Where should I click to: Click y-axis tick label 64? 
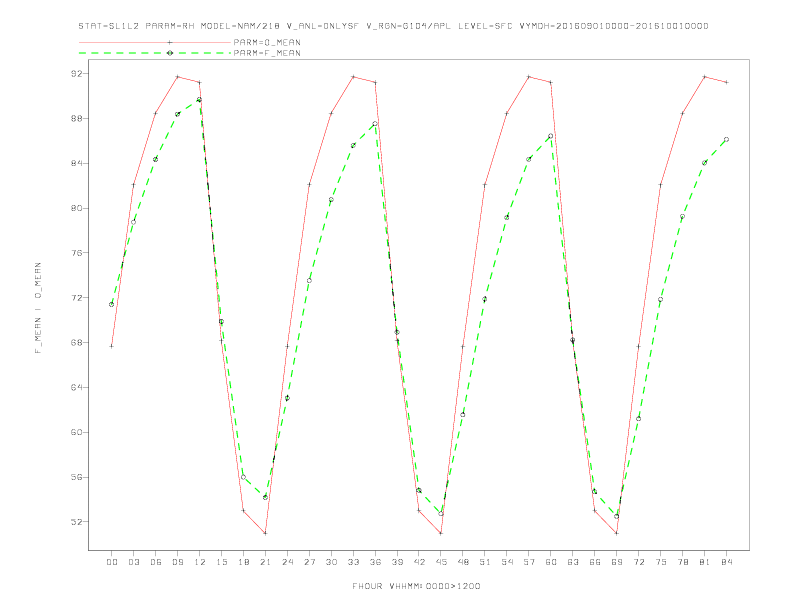(76, 387)
